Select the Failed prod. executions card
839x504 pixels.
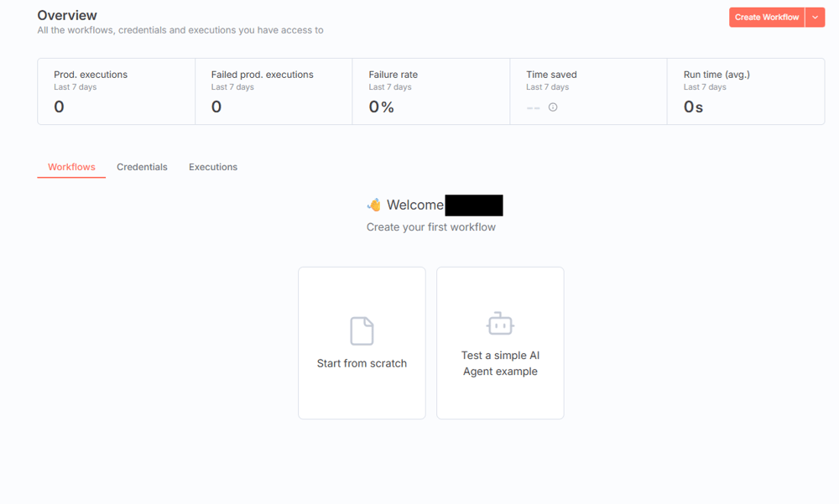(274, 91)
